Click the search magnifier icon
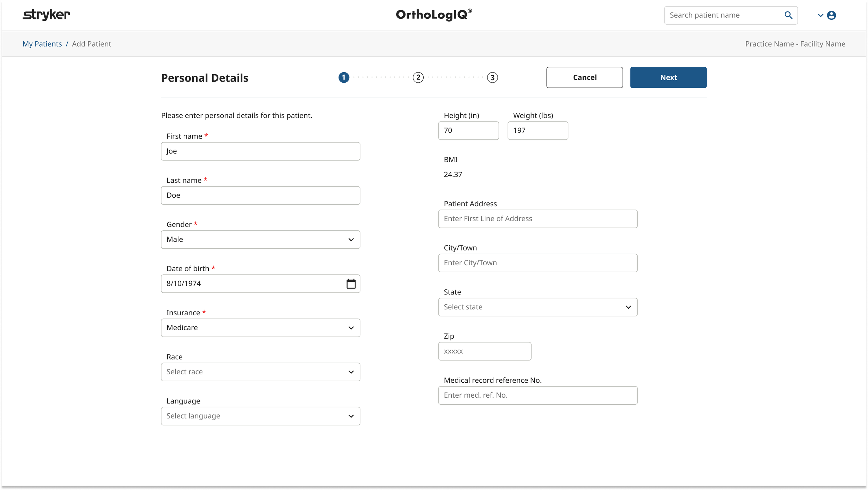Viewport: 868px width, 490px height. (788, 15)
